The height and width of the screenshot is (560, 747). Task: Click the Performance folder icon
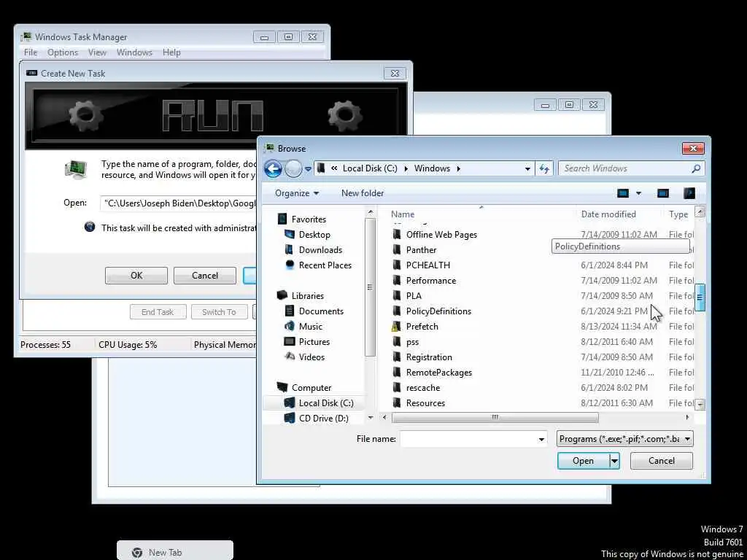point(396,281)
